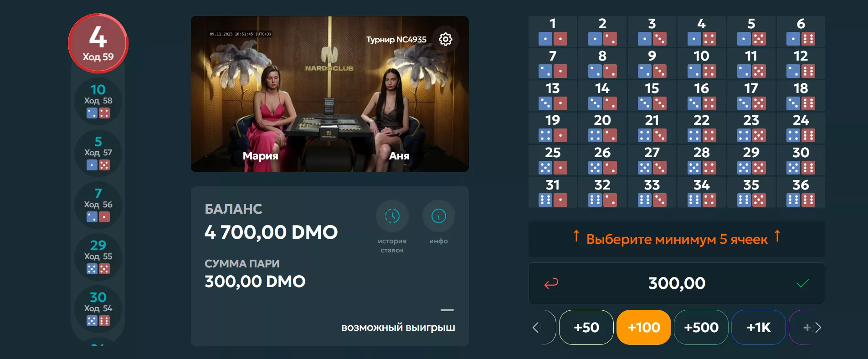
Task: Click the 300,00 bet amount field
Action: [x=677, y=283]
